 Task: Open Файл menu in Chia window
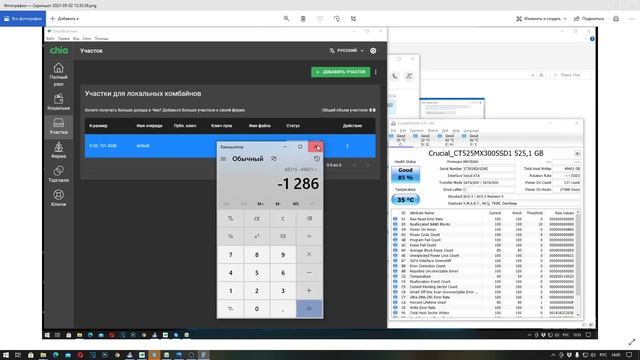50,38
